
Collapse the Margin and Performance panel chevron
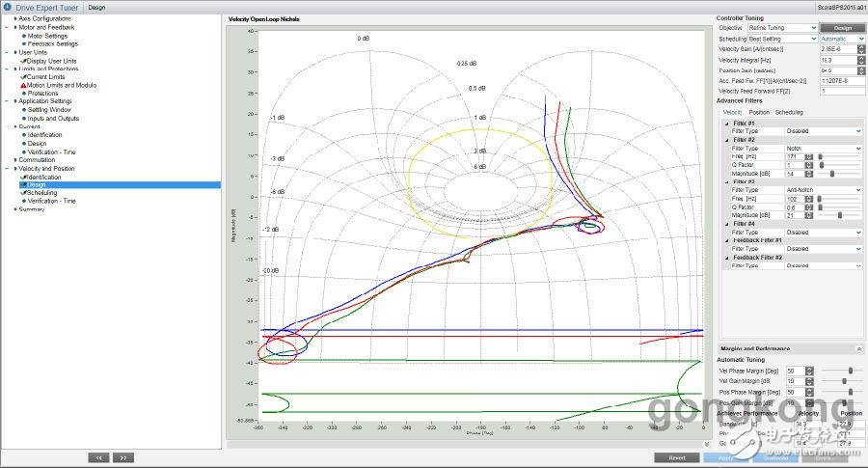point(858,348)
